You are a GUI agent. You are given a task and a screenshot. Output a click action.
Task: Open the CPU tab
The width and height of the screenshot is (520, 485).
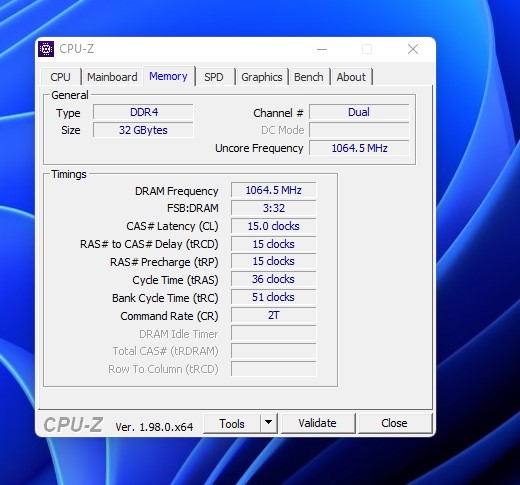point(60,77)
